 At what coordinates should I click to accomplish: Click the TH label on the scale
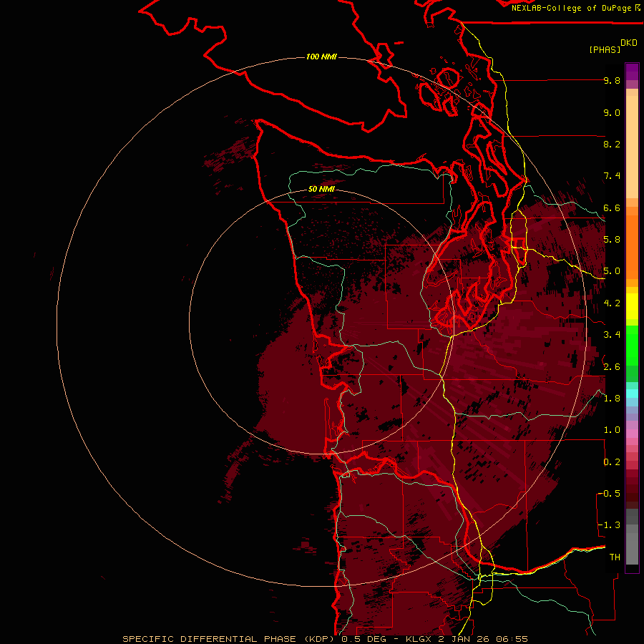(x=615, y=557)
